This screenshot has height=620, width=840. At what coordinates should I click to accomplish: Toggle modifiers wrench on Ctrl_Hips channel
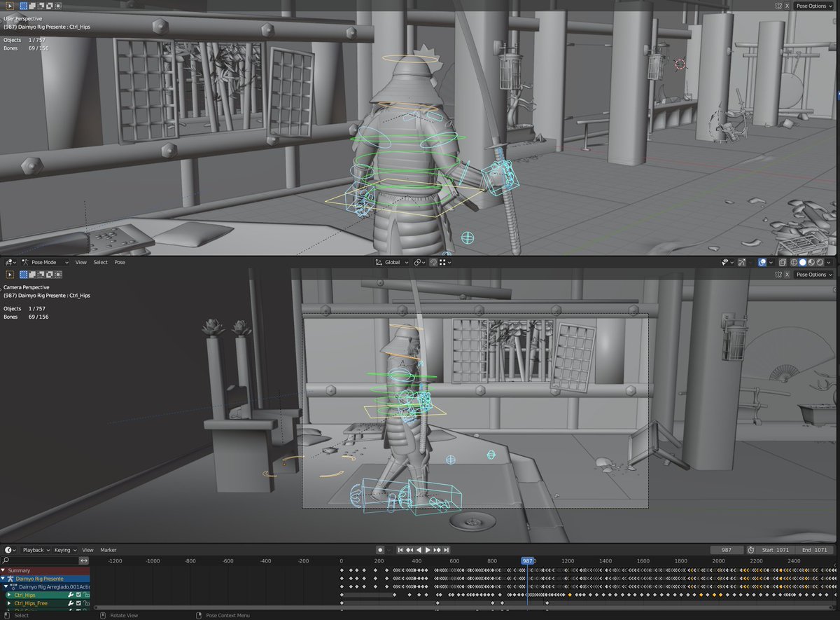(x=71, y=595)
